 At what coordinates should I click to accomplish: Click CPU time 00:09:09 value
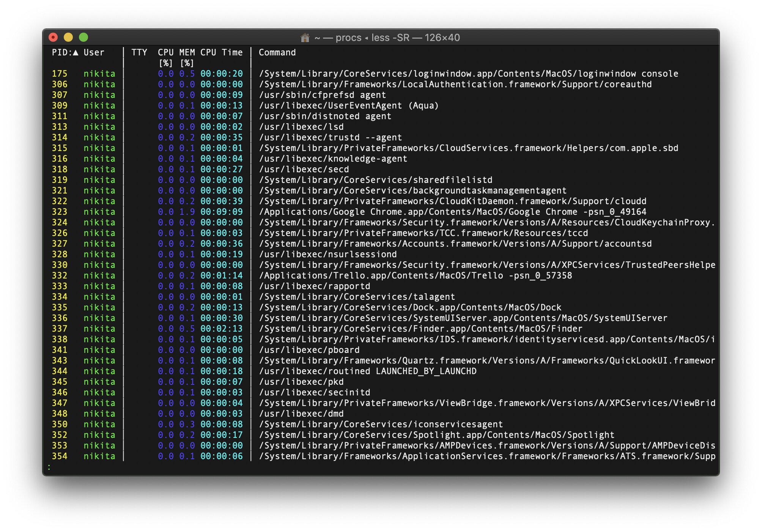click(x=221, y=212)
